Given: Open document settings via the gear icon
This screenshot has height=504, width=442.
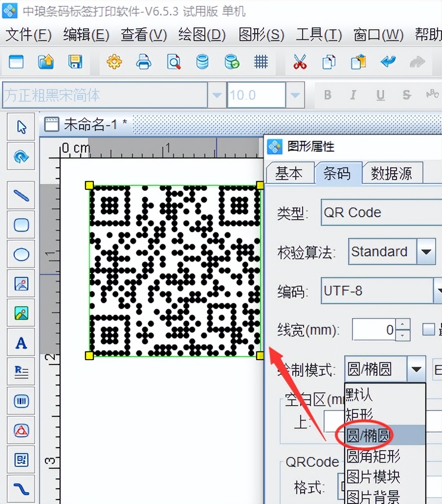Looking at the screenshot, I should pos(114,62).
